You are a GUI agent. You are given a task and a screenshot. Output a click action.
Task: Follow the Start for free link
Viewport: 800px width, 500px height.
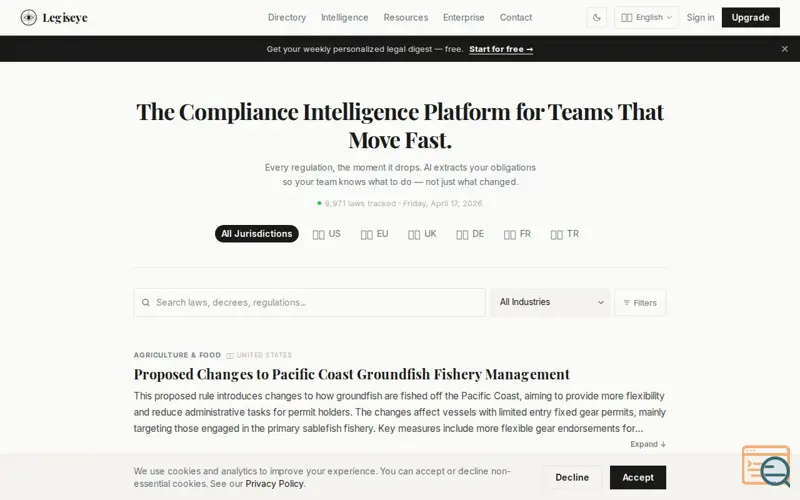[501, 49]
